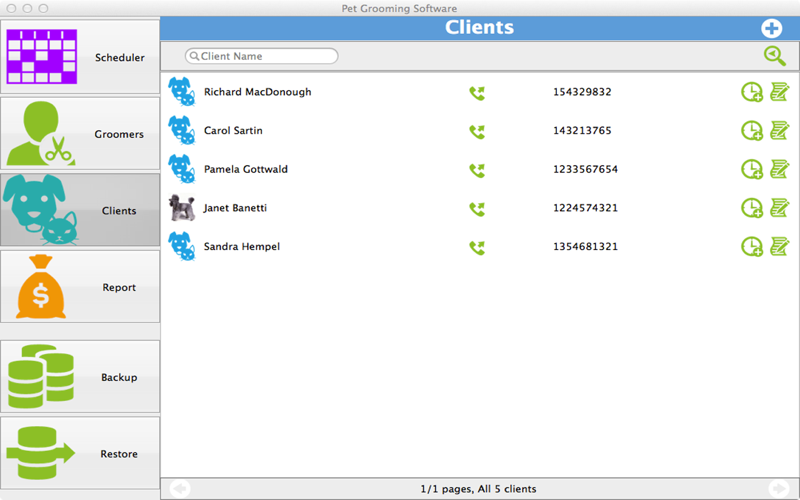Add appointment for Janet Banetti clock icon
This screenshot has height=500, width=800.
click(752, 208)
